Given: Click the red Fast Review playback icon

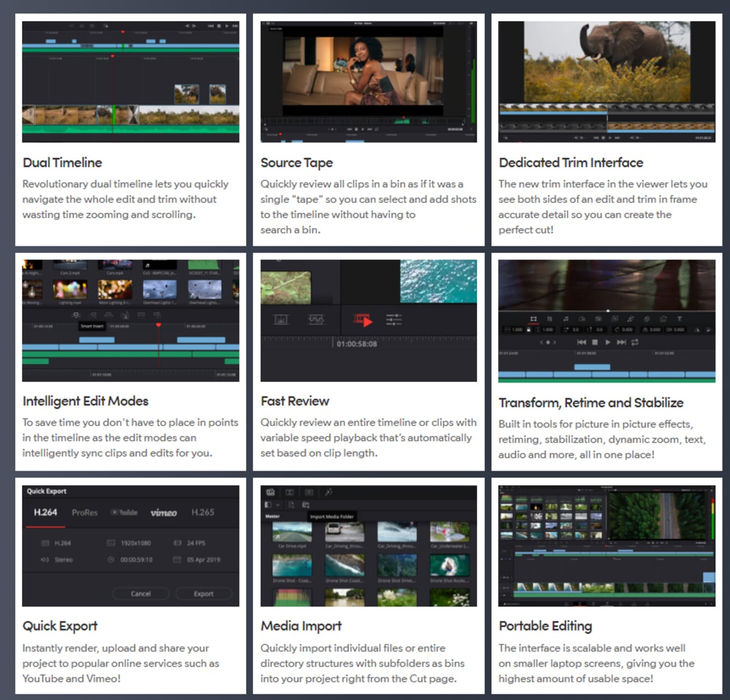Looking at the screenshot, I should click(x=363, y=320).
